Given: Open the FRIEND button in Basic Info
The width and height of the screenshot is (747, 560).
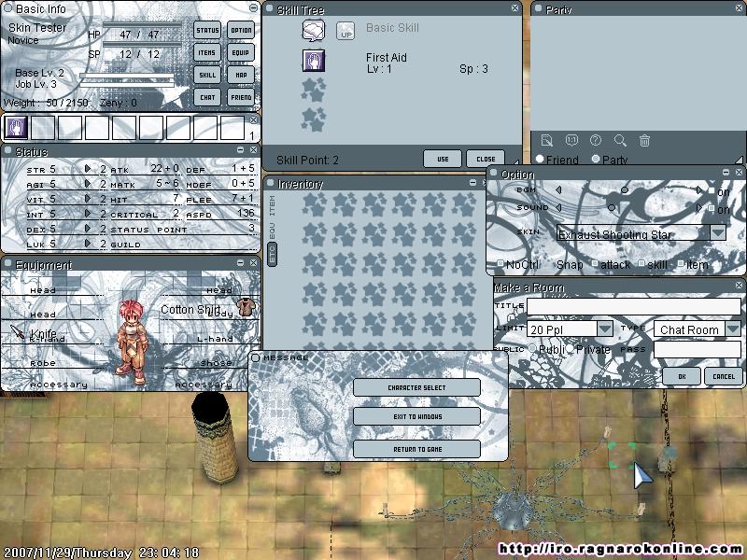Looking at the screenshot, I should click(x=241, y=97).
